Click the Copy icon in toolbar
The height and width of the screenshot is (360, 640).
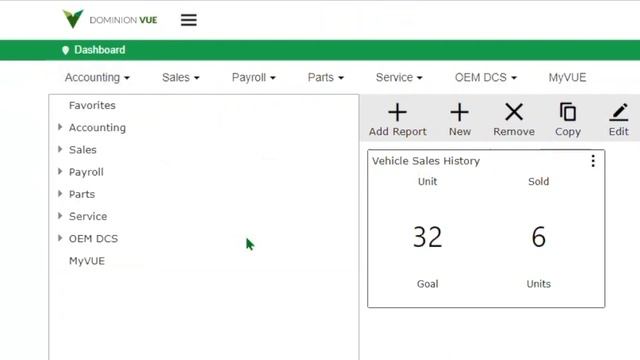(568, 112)
